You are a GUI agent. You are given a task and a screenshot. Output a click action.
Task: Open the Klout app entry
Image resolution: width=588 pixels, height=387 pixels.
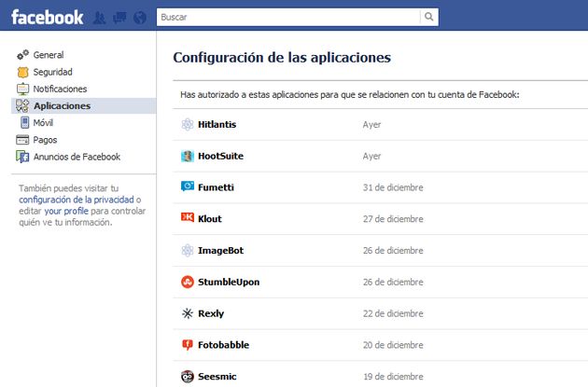[210, 219]
